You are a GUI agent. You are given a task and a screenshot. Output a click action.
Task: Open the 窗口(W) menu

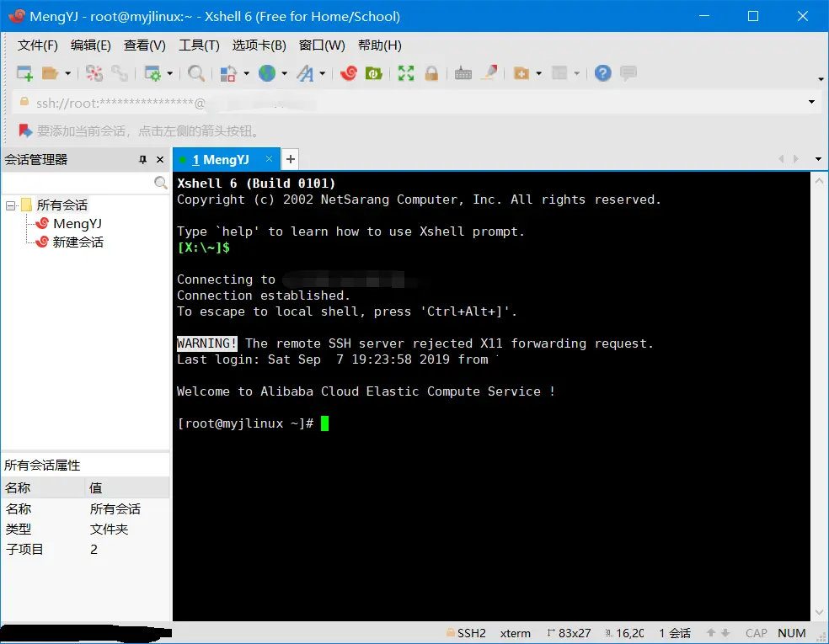(322, 45)
